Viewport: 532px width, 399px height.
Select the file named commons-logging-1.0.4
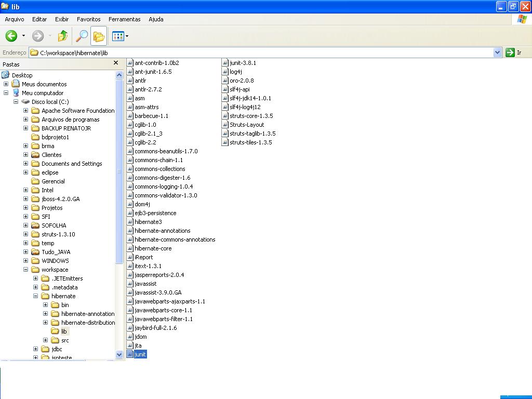[164, 187]
